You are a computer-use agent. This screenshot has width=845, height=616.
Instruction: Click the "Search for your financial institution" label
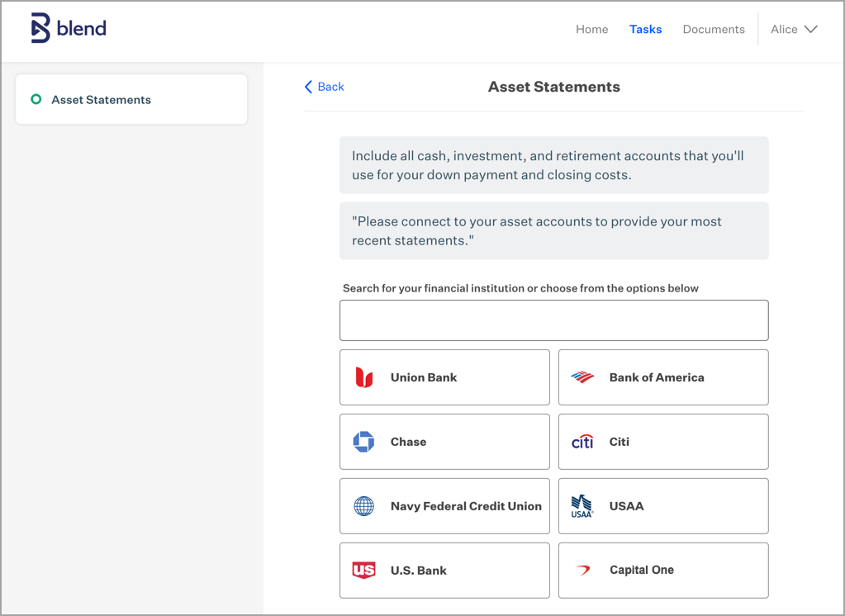pos(520,288)
